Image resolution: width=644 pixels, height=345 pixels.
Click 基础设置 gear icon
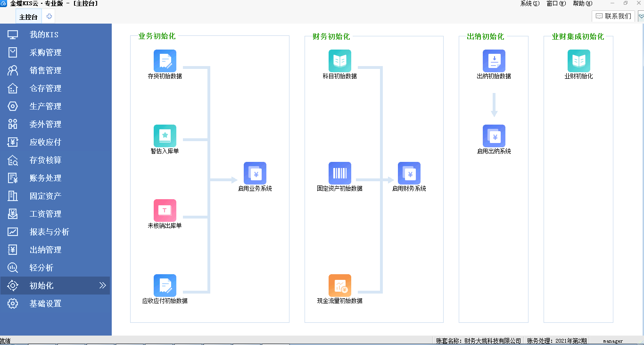[x=13, y=303]
